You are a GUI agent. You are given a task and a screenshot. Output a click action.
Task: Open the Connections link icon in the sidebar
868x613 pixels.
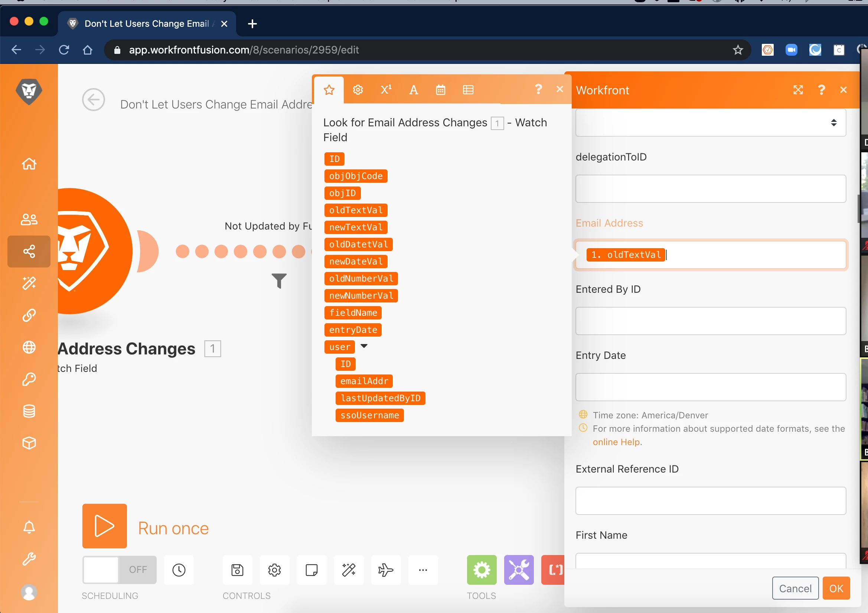(x=29, y=315)
